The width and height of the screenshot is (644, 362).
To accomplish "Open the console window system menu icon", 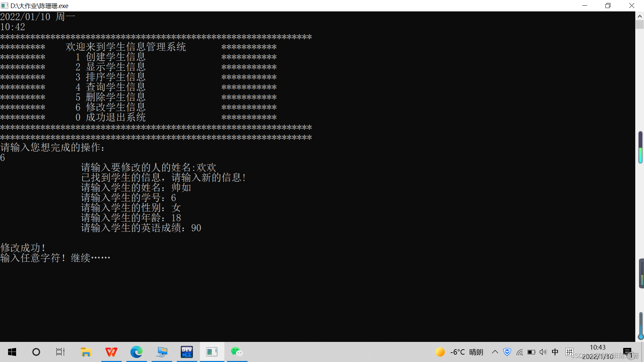I will coord(5,6).
